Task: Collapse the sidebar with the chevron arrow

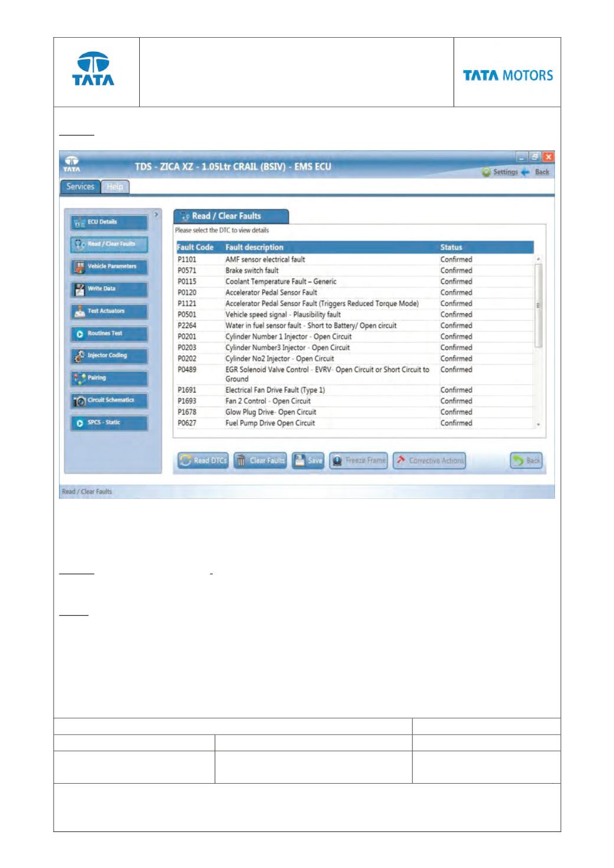Action: (x=156, y=215)
